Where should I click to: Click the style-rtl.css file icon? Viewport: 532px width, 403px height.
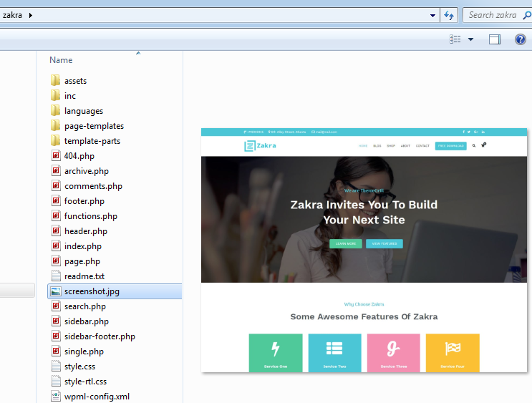[56, 381]
